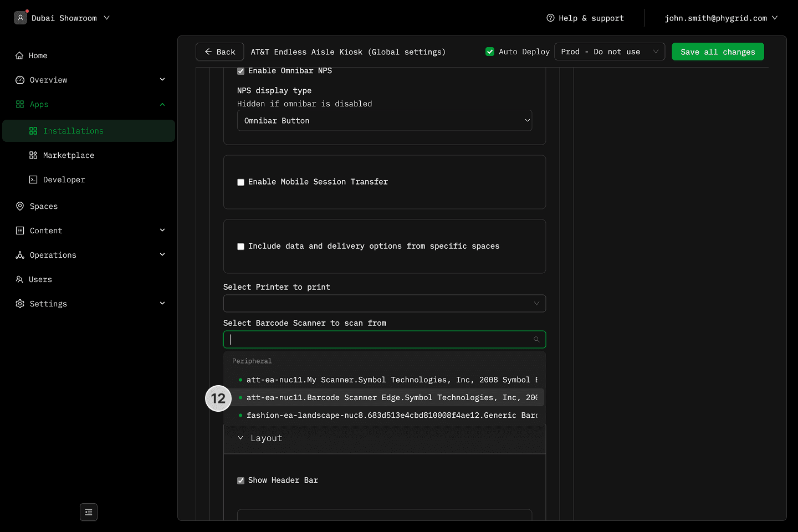Click the Save all changes button

718,52
